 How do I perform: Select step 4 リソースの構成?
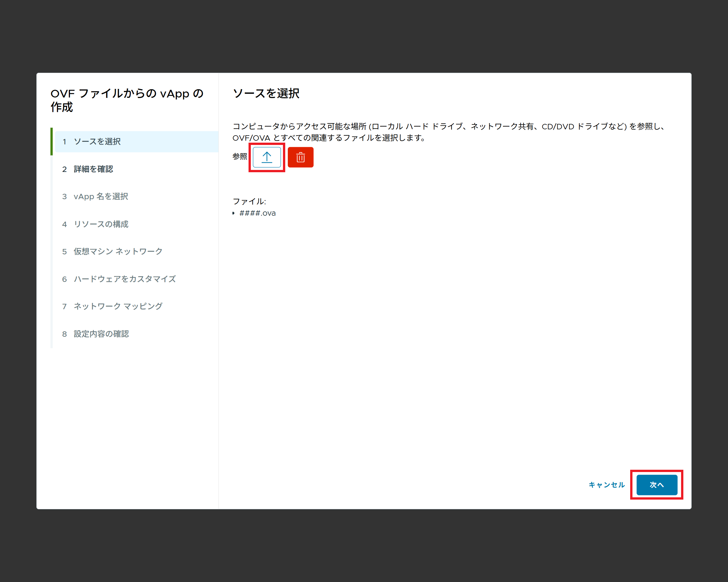pos(101,224)
